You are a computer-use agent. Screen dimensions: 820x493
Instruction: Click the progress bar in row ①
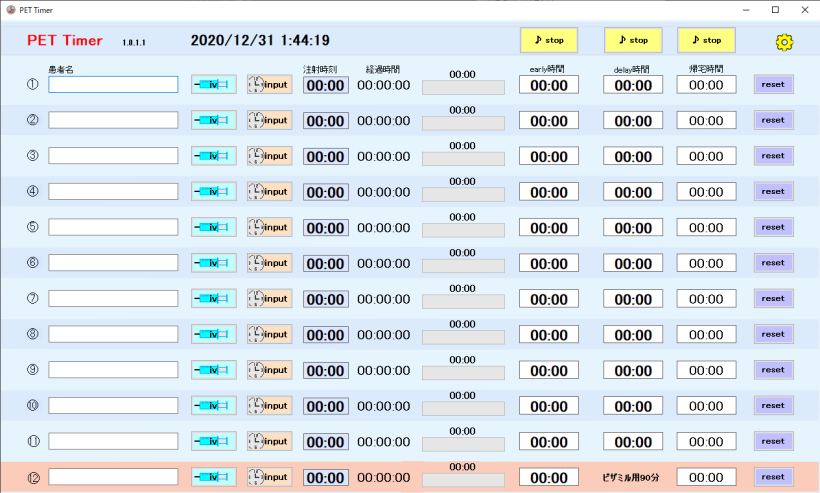(x=463, y=87)
